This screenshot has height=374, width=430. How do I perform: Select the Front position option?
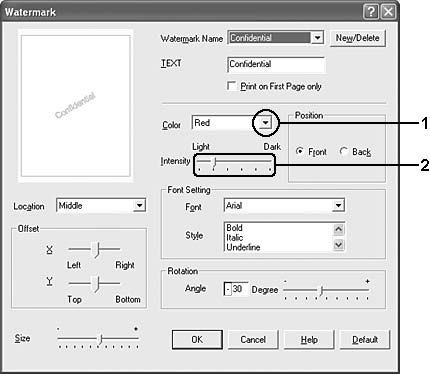pos(300,152)
